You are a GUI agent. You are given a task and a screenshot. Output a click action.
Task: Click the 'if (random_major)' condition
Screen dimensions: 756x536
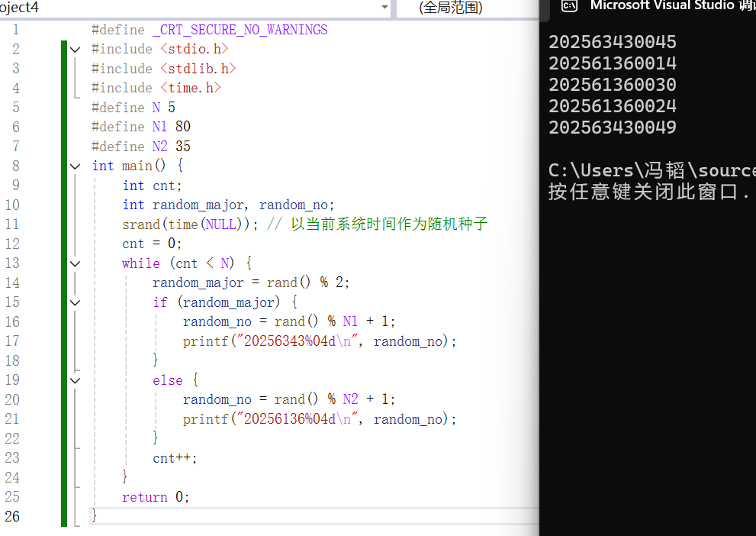tap(217, 302)
